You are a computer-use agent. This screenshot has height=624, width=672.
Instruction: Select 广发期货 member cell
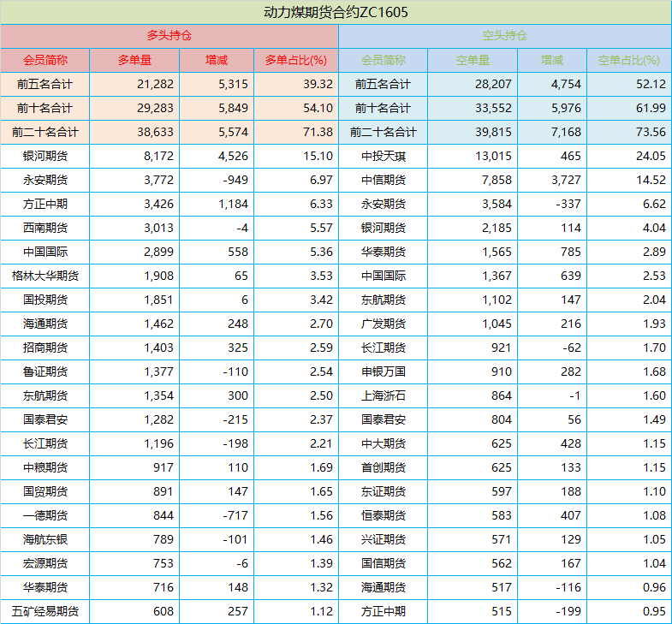(384, 324)
